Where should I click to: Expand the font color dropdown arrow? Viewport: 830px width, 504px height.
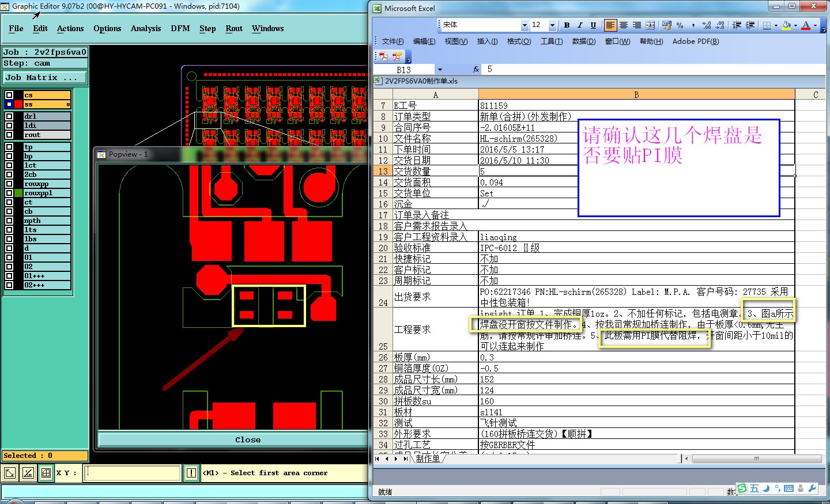point(815,25)
